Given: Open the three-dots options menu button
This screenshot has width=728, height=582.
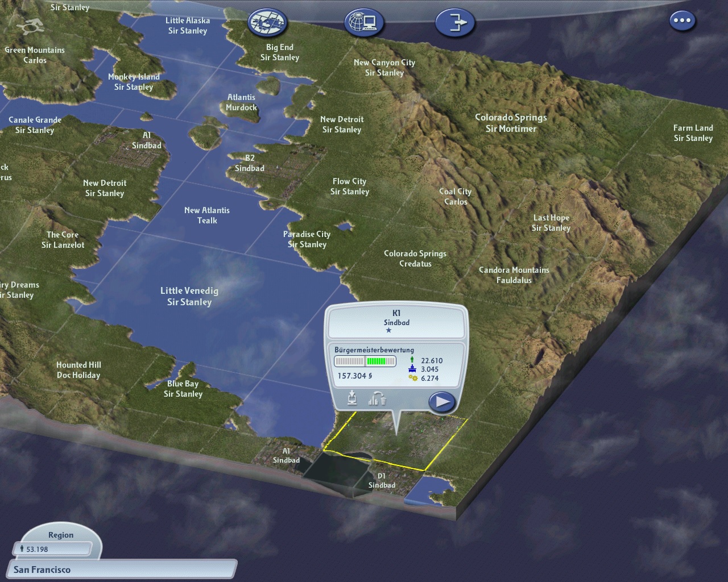Looking at the screenshot, I should [x=681, y=21].
